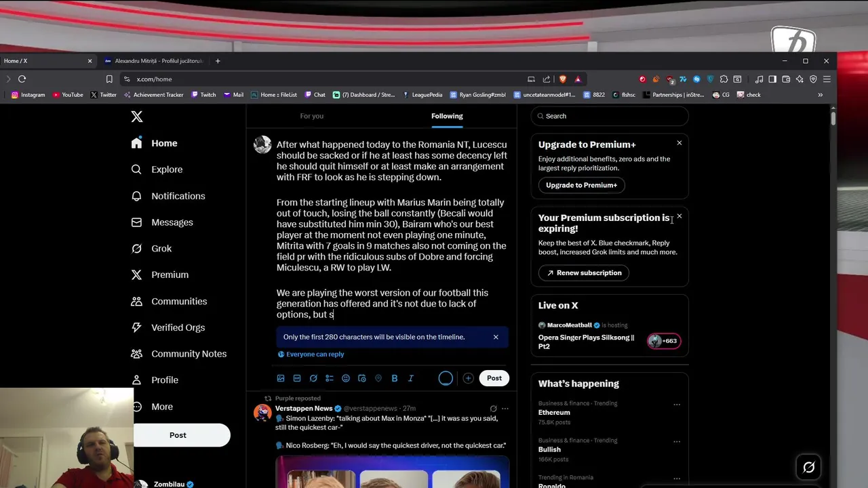Click Grok action icon on Verstappen News post
The image size is (868, 488).
[x=493, y=409]
